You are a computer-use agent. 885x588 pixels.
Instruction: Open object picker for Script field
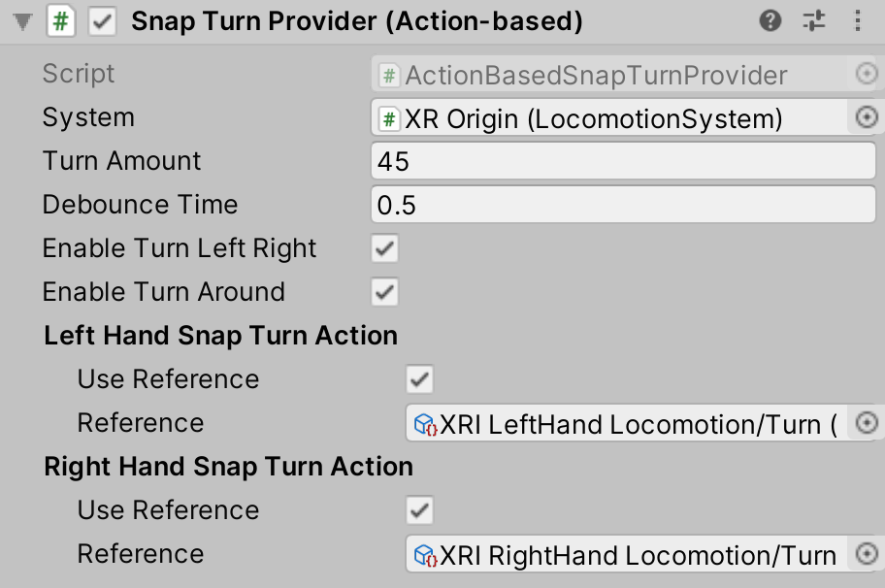[865, 74]
